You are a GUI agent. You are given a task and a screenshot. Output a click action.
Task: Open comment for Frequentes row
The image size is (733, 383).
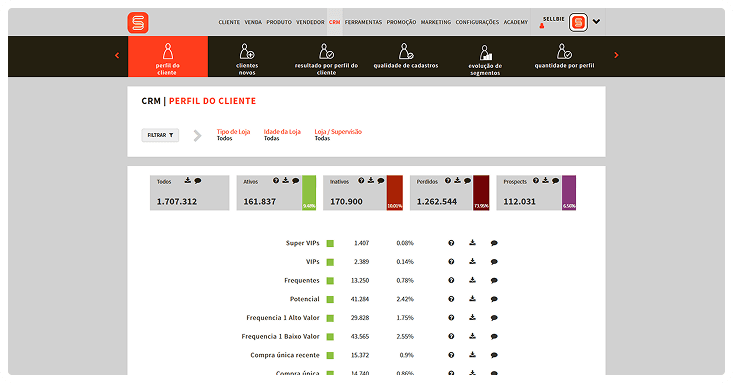[x=494, y=281]
